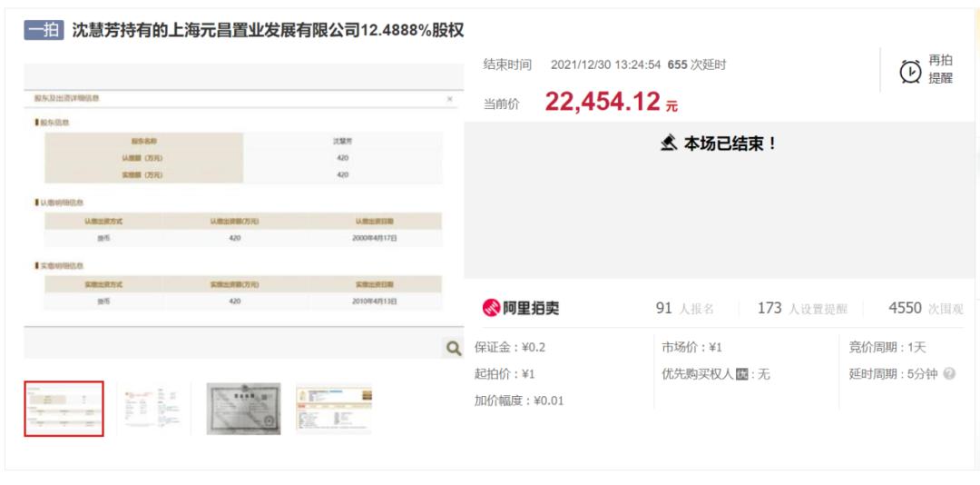This screenshot has height=485, width=980.
Task: Click the 优 badge after 优先购买权人
Action: [x=742, y=375]
